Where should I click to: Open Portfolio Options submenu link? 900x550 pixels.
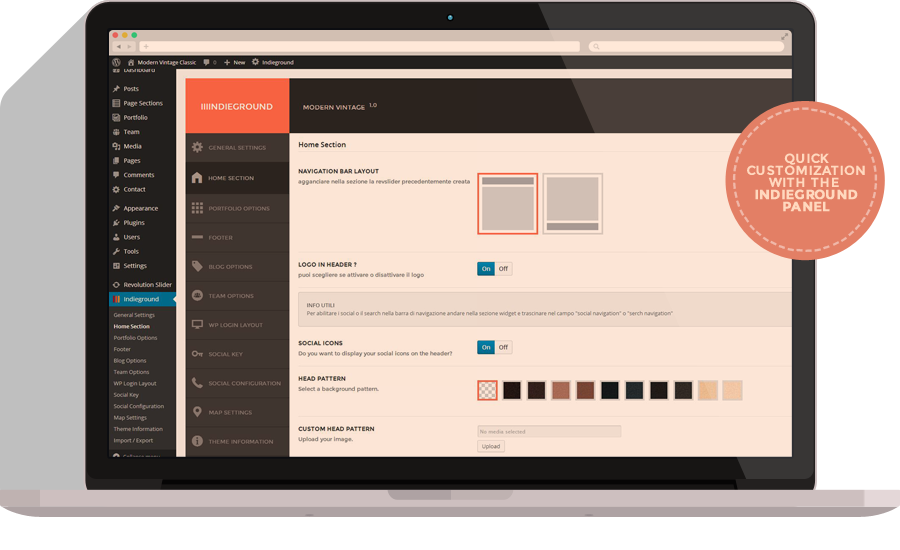point(135,338)
